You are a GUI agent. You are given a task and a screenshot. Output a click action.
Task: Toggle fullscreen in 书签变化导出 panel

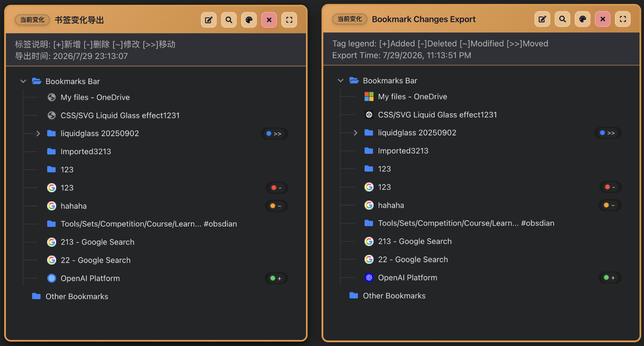coord(289,20)
